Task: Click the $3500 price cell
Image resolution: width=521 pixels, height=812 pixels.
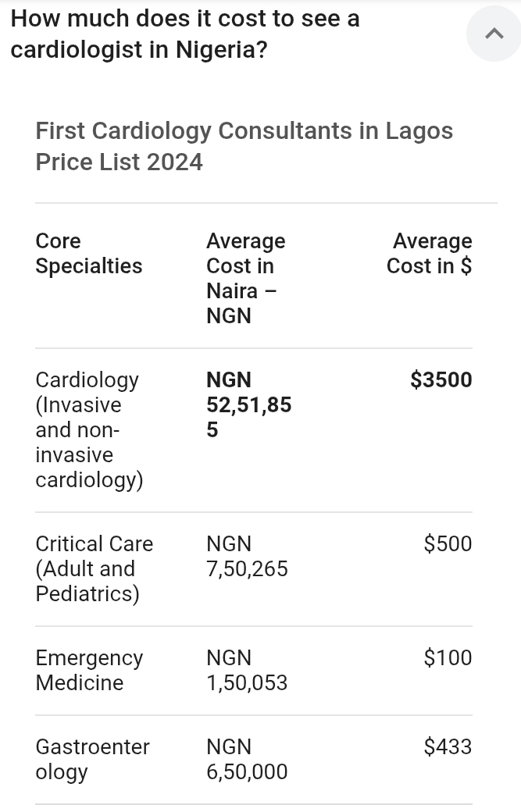Action: (x=441, y=380)
